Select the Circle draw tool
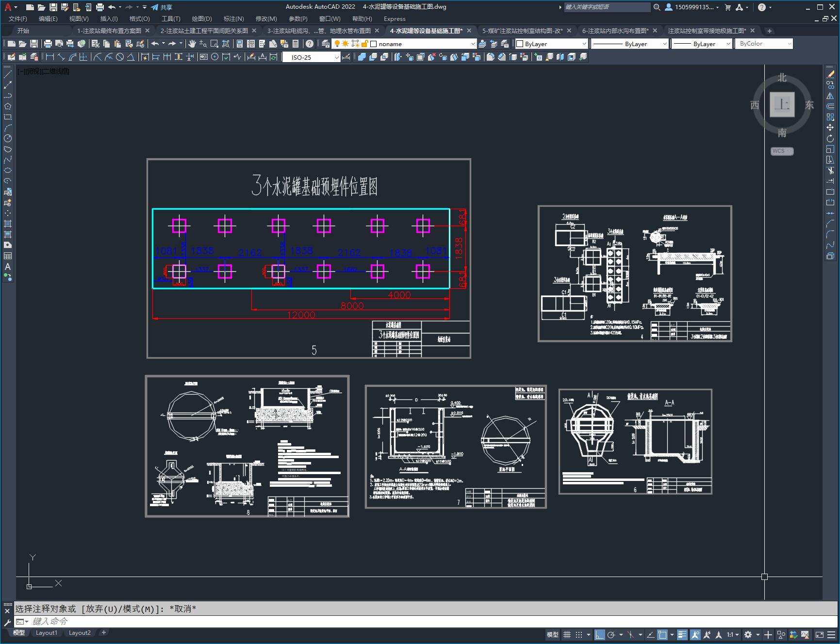Screen dimensions: 840x644 tap(8, 138)
